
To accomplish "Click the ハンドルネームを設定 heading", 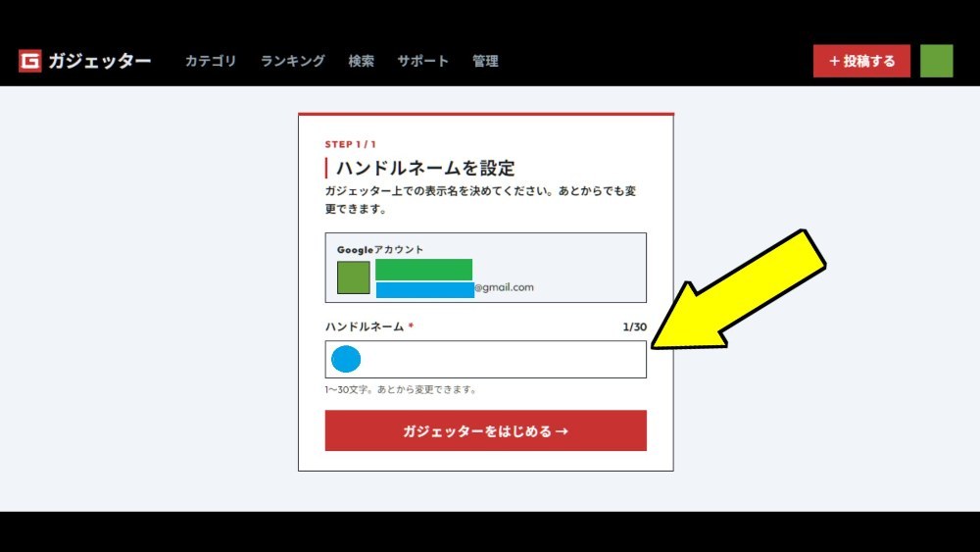I will tap(425, 169).
